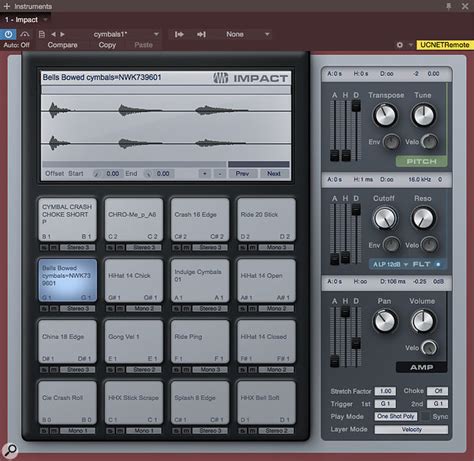Turn the Cutoff knob
This screenshot has width=474, height=461.
385,218
